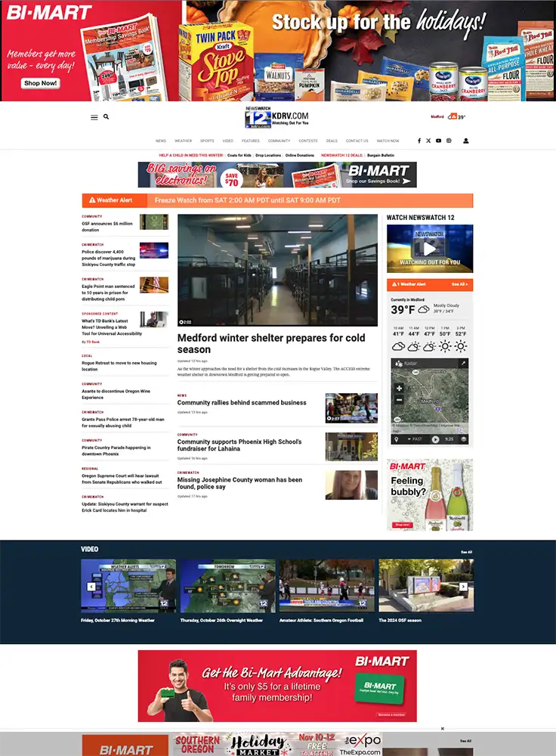Open the VIDEO menu item
Viewport: 556px width, 756px height.
point(228,141)
